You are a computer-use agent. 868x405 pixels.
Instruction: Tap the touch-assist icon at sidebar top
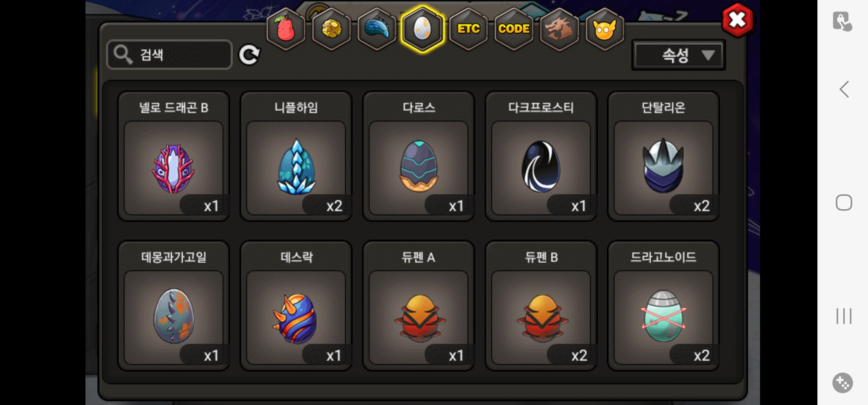(x=842, y=21)
